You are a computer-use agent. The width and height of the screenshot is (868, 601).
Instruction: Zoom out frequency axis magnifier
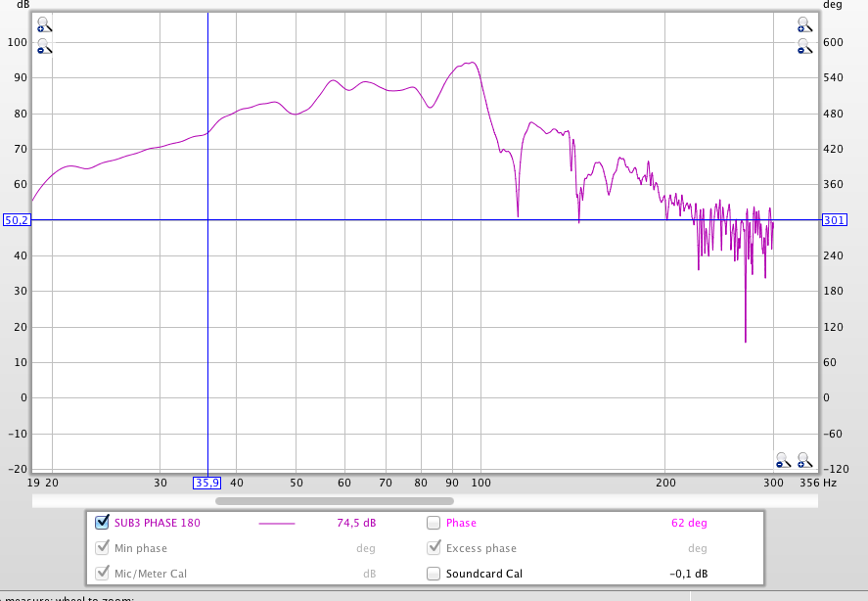783,460
